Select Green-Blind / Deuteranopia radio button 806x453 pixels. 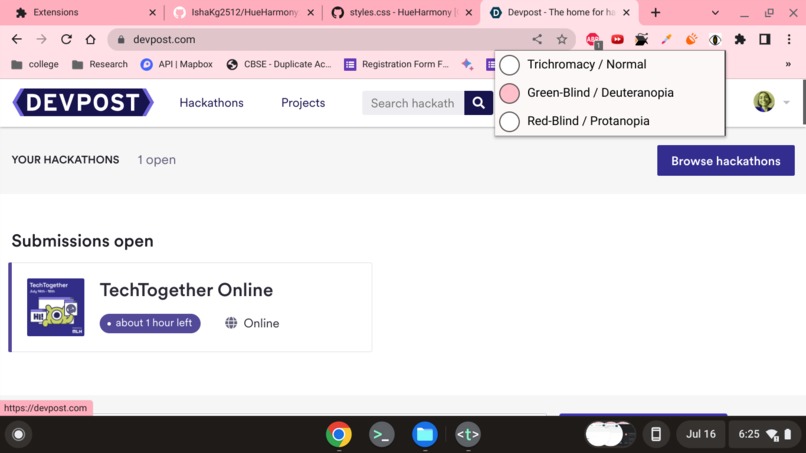[x=509, y=93]
